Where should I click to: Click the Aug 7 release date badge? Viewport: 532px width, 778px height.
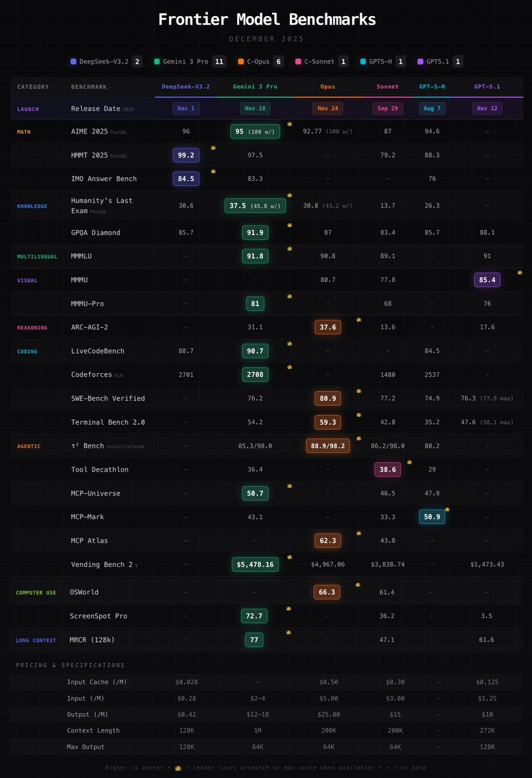tap(432, 108)
